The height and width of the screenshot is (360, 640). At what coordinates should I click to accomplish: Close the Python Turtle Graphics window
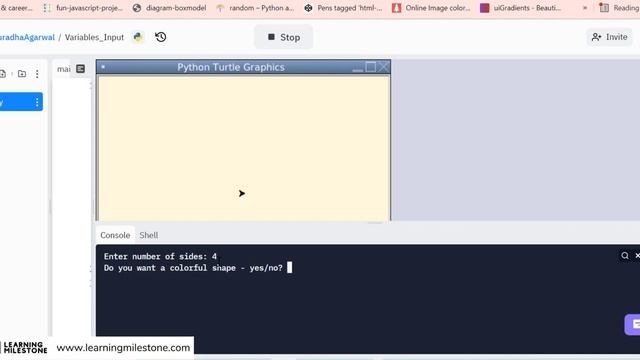tap(384, 67)
